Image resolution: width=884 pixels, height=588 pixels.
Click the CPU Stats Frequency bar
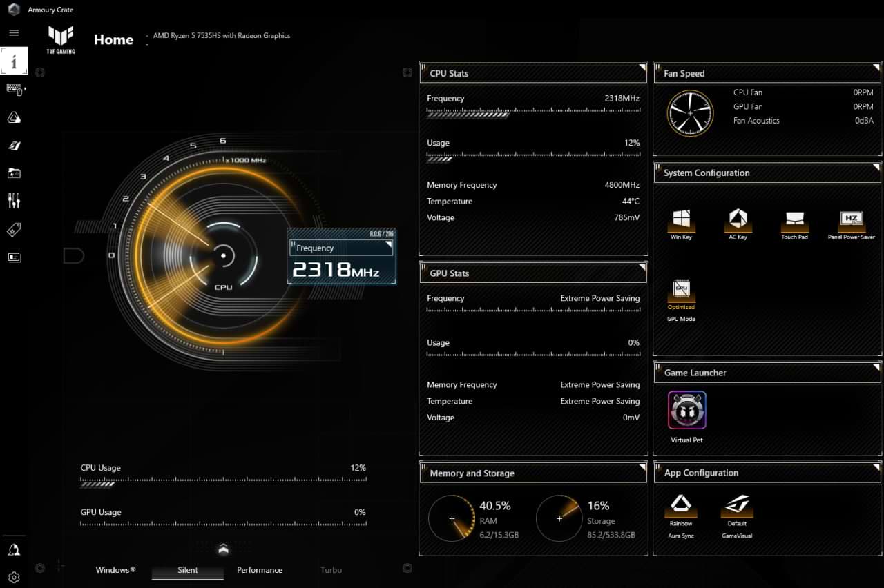533,112
